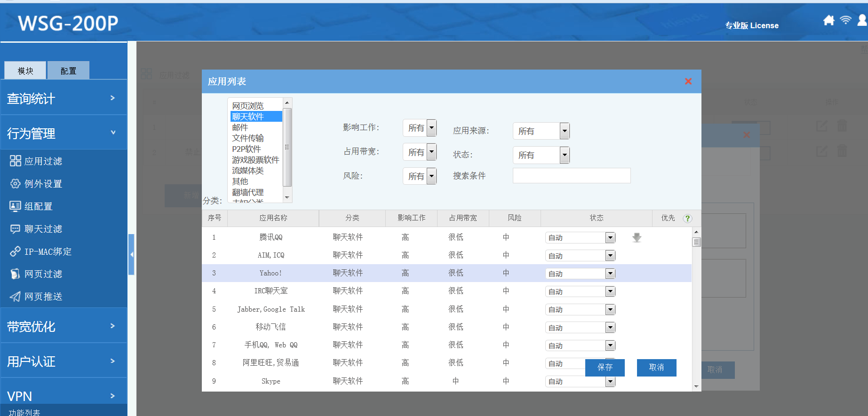Click the home icon in header
Viewport: 868px width, 416px height.
click(828, 20)
